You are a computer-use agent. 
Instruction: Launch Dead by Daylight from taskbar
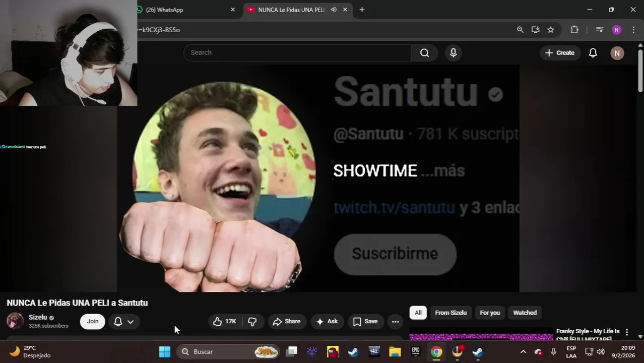coord(374,352)
